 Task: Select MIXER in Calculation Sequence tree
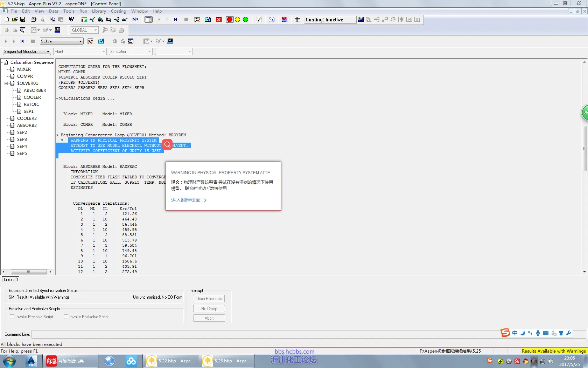pyautogui.click(x=24, y=69)
